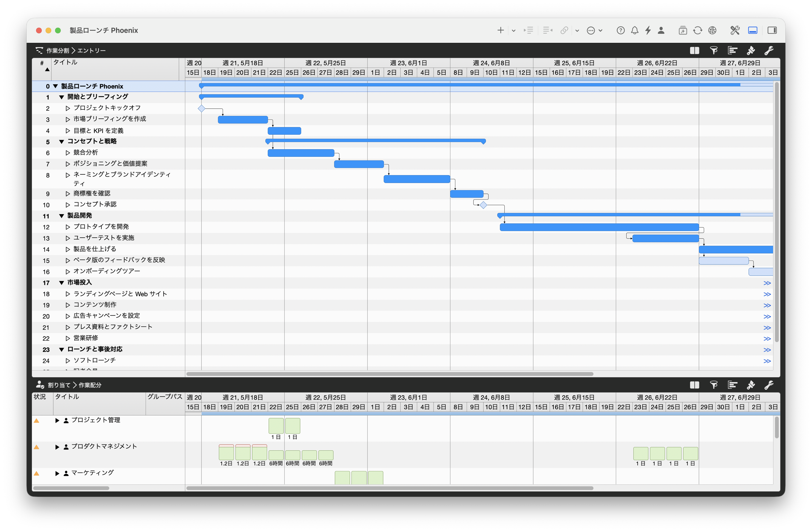Viewport: 812px width, 532px height.
Task: Click the funnel filter icon in 割り当て pane
Action: coord(713,385)
